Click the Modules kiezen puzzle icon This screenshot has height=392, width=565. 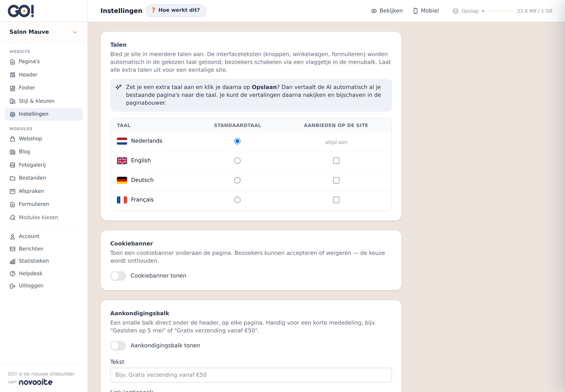[12, 218]
